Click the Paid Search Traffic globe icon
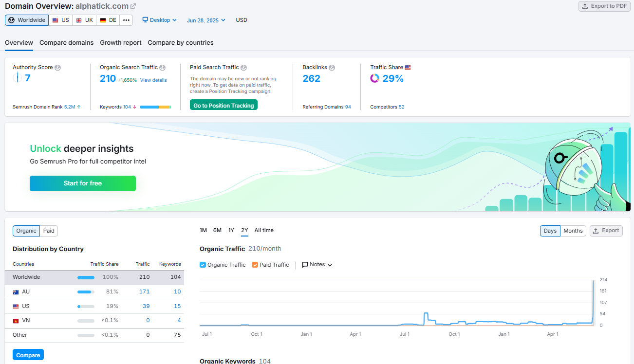This screenshot has width=634, height=364. click(x=243, y=67)
